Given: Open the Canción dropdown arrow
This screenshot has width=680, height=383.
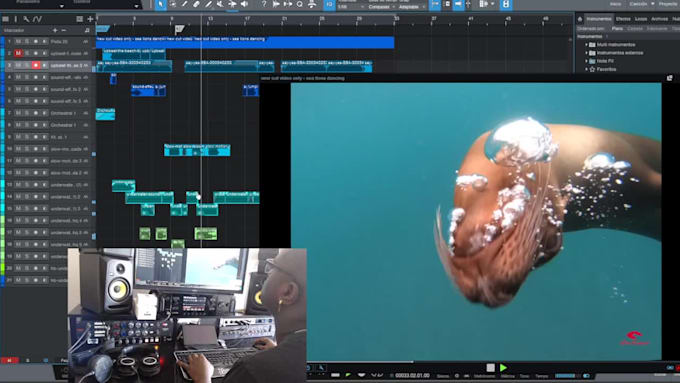Looking at the screenshot, I should pos(653,4).
